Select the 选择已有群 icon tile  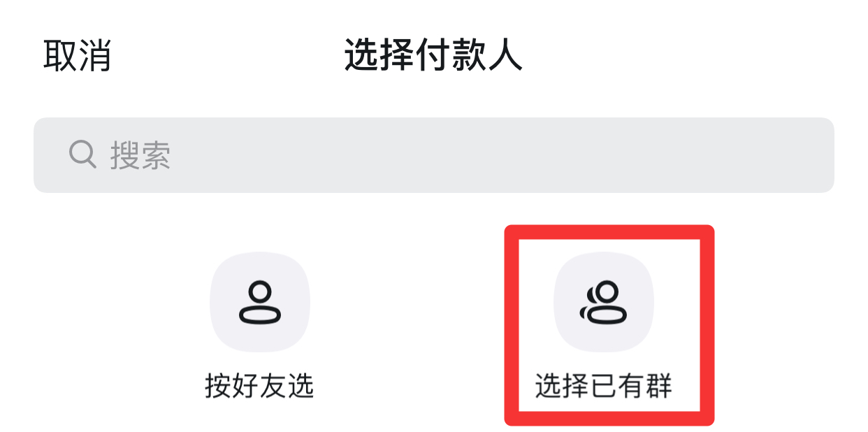point(603,302)
